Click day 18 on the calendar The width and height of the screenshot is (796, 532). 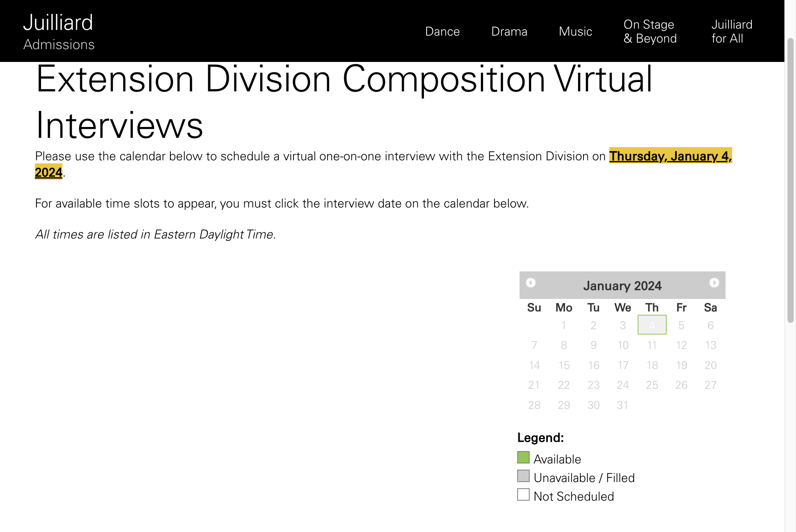[652, 365]
